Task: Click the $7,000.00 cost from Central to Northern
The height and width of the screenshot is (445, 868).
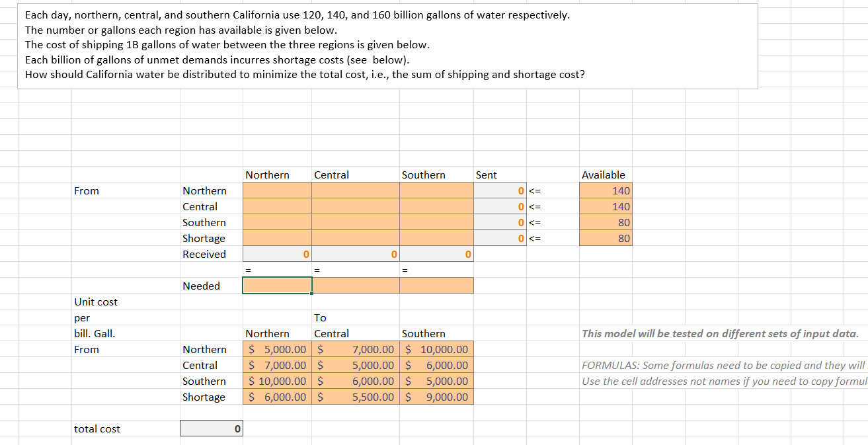Action: point(276,365)
